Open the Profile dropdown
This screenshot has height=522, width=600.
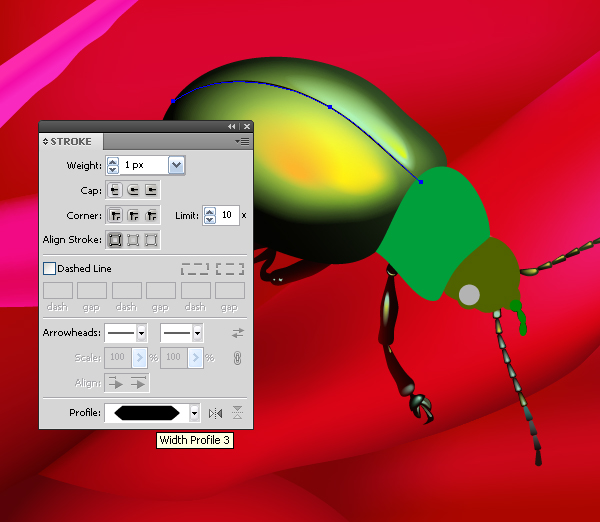point(194,413)
